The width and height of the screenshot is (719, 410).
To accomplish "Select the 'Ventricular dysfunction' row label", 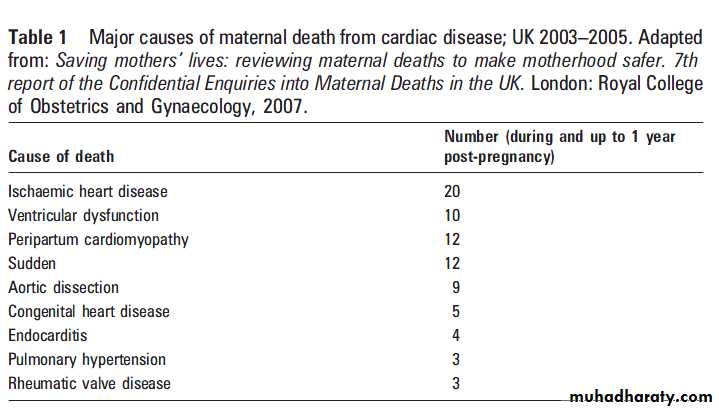I will coord(83,216).
